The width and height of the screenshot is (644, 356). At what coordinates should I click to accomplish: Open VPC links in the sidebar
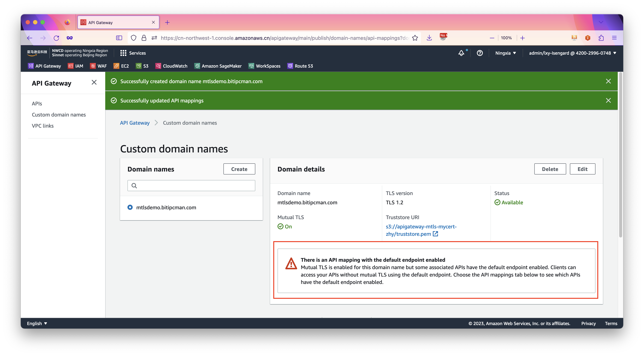click(43, 126)
